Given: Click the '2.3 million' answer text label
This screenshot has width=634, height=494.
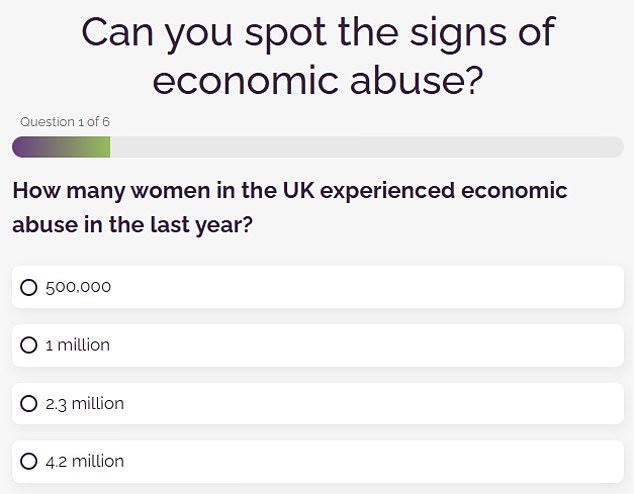Looking at the screenshot, I should (85, 404).
